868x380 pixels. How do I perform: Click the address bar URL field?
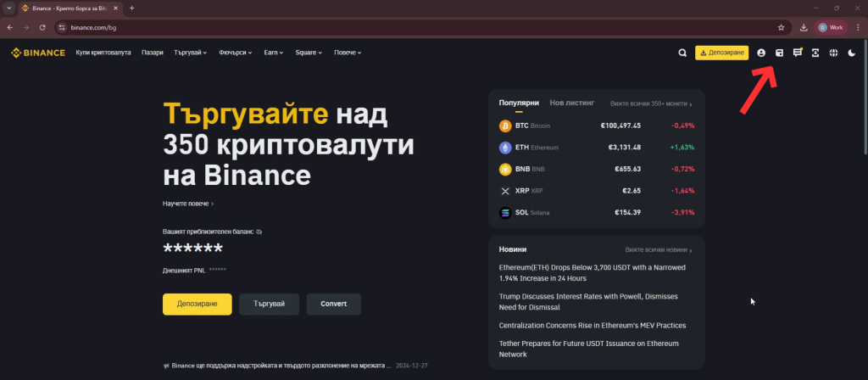point(415,27)
